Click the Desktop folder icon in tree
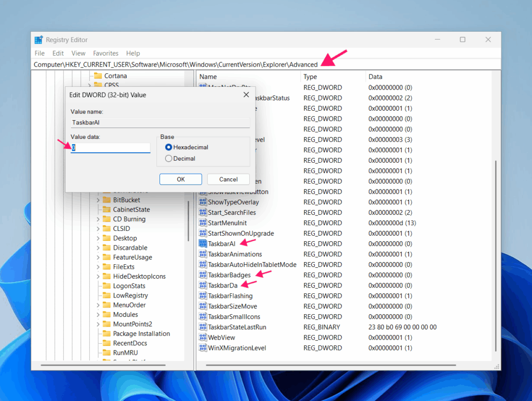 click(x=107, y=238)
